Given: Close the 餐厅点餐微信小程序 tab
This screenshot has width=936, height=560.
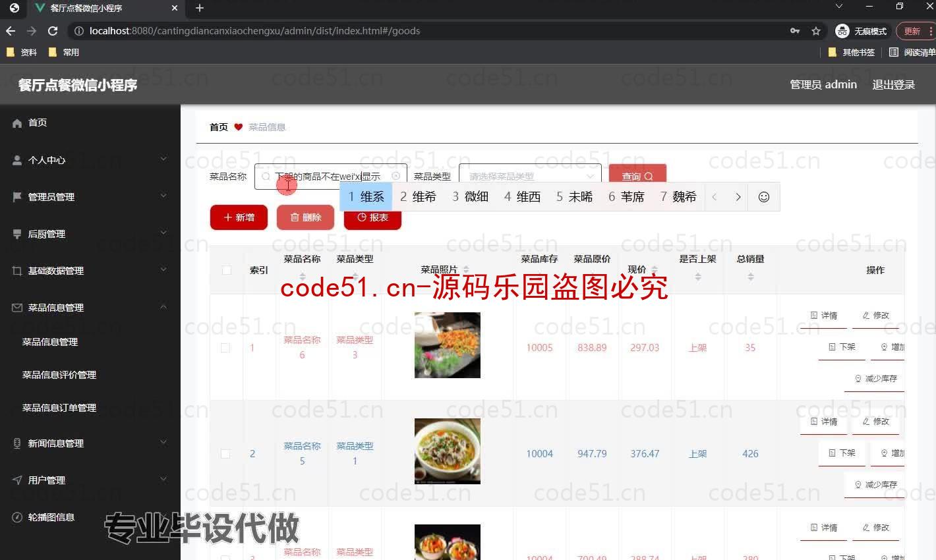Looking at the screenshot, I should click(x=174, y=8).
